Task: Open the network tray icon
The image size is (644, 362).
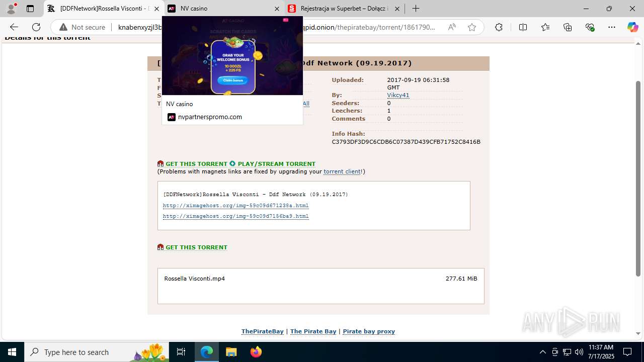Action: (x=567, y=352)
